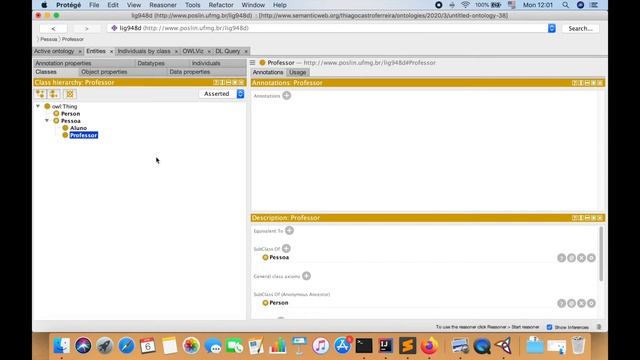
Task: Open the Edit menu
Action: tap(113, 5)
